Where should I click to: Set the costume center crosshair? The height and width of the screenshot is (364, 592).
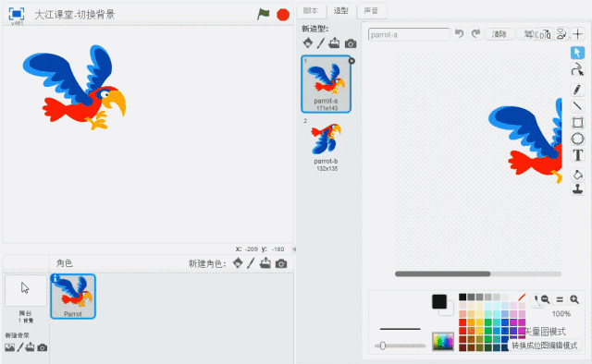point(577,34)
